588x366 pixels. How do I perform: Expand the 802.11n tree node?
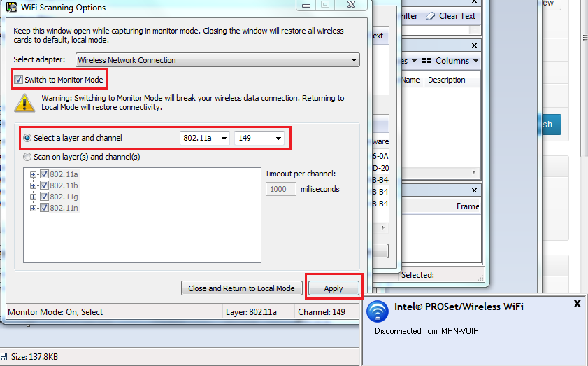click(x=33, y=208)
